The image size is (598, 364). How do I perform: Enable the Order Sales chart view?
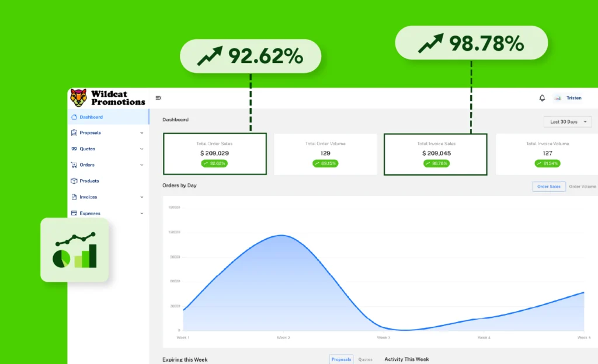pyautogui.click(x=549, y=186)
